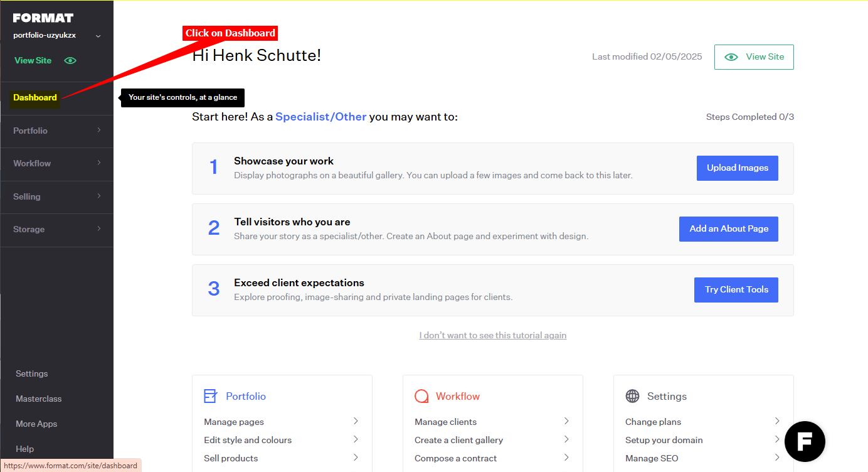The image size is (868, 472).
Task: Open Dashboard in the sidebar
Action: click(35, 97)
